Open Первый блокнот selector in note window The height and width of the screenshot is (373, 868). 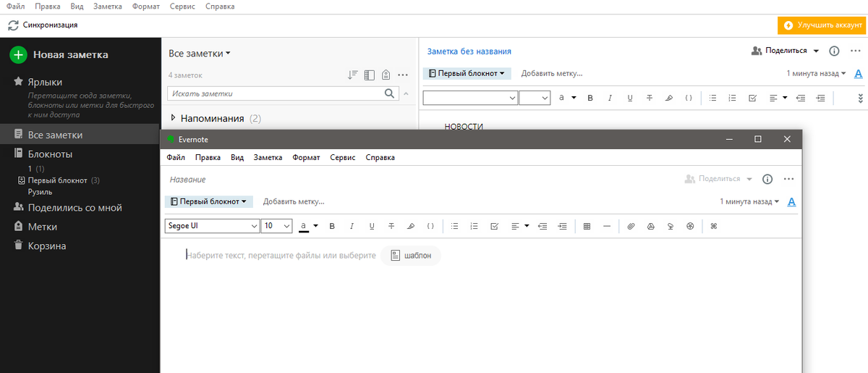(208, 201)
